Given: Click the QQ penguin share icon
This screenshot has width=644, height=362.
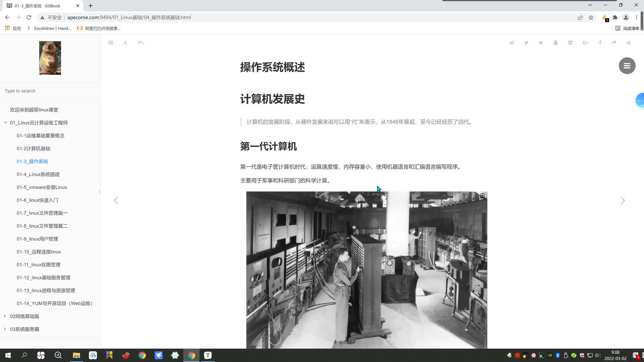Looking at the screenshot, I should click(555, 43).
